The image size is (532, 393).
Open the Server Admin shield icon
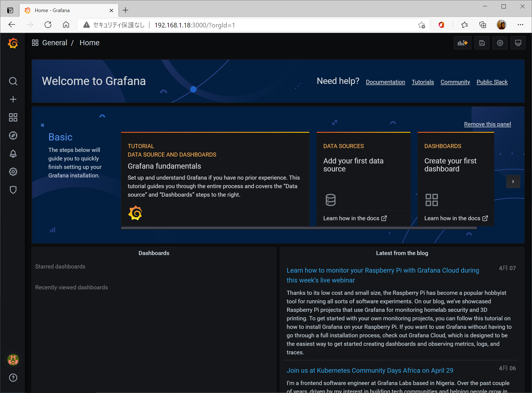tap(13, 190)
